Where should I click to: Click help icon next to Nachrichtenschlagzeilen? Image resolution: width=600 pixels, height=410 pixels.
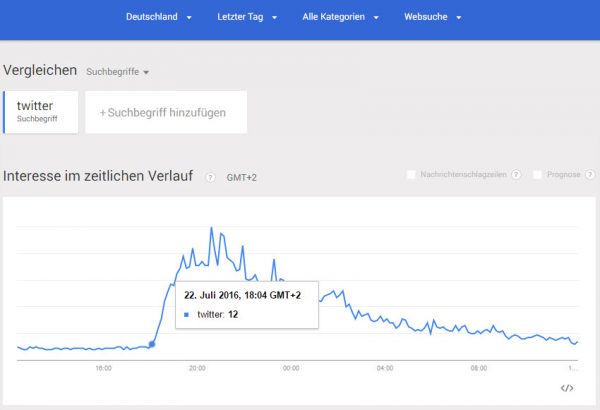[516, 175]
